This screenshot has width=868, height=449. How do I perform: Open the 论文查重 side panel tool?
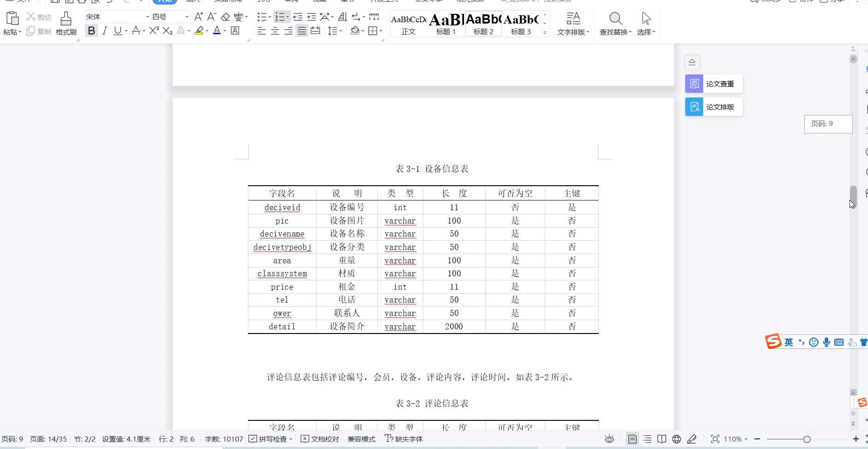714,84
